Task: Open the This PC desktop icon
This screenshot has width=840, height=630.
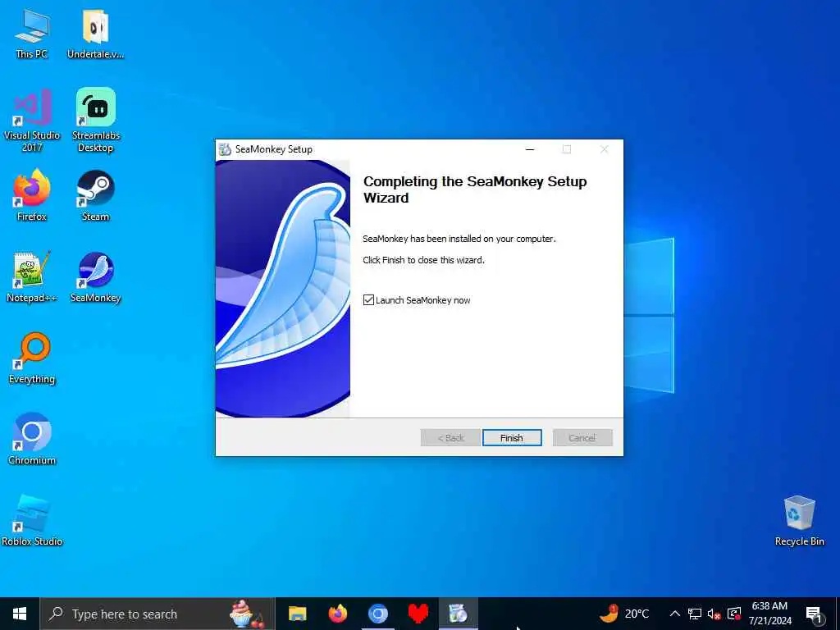Action: coord(32,33)
